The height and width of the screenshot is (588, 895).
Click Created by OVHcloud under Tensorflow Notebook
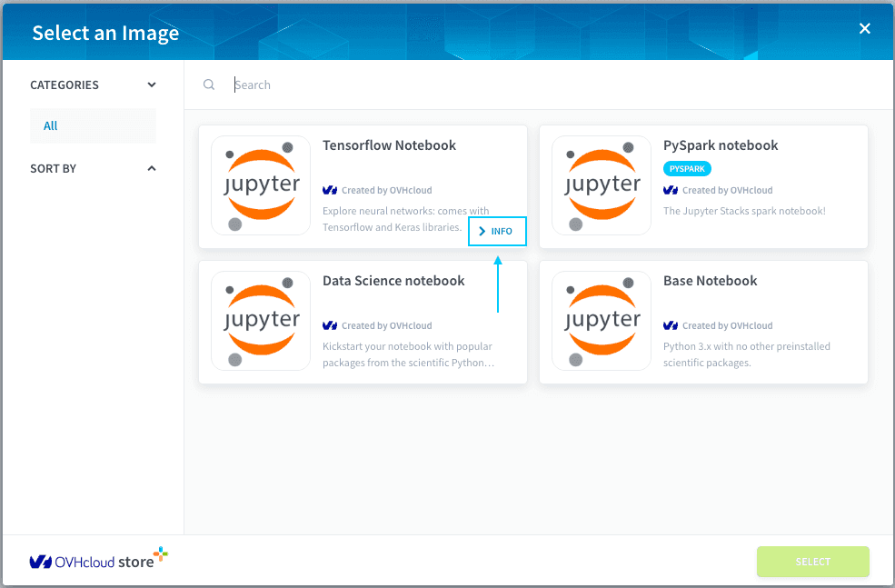point(387,190)
